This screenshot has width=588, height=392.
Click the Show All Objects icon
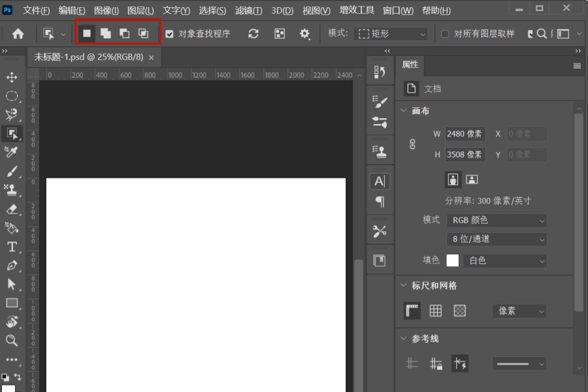(x=280, y=34)
